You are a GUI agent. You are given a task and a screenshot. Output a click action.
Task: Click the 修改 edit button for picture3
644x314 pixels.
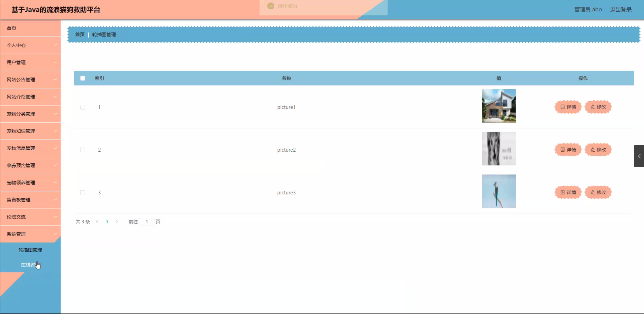(598, 192)
